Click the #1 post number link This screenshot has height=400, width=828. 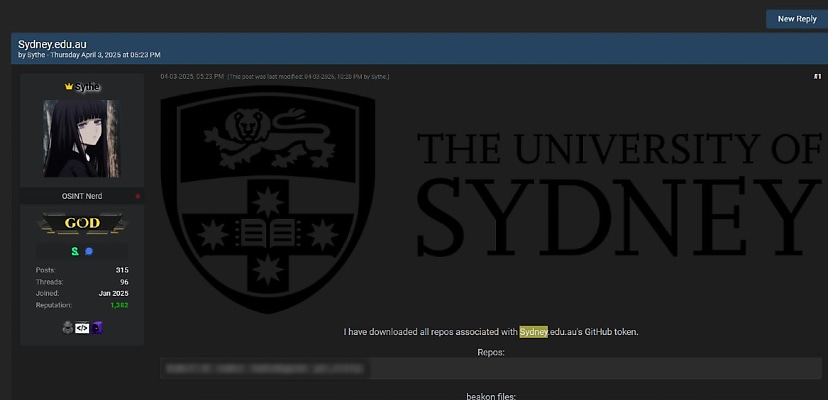(x=817, y=77)
